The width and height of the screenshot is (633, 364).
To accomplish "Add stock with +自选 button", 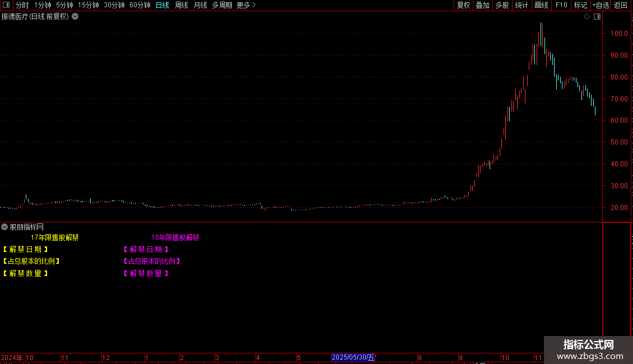I will click(x=601, y=5).
